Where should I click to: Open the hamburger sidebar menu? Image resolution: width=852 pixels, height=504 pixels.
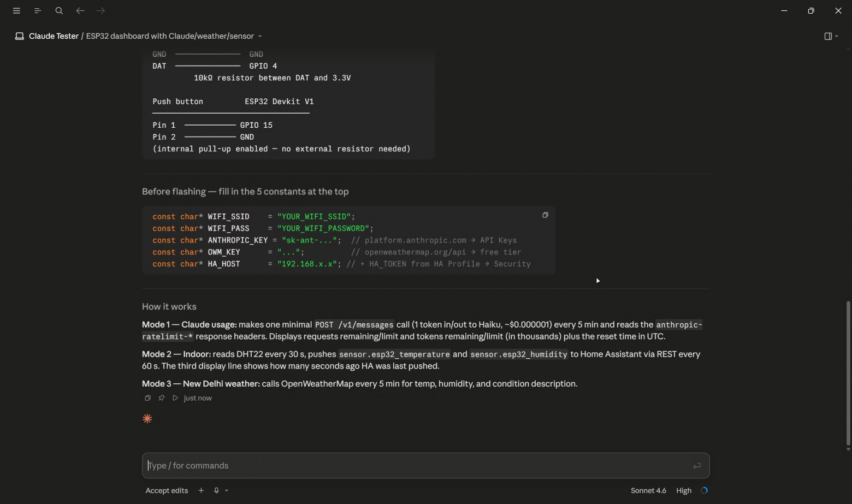point(16,10)
